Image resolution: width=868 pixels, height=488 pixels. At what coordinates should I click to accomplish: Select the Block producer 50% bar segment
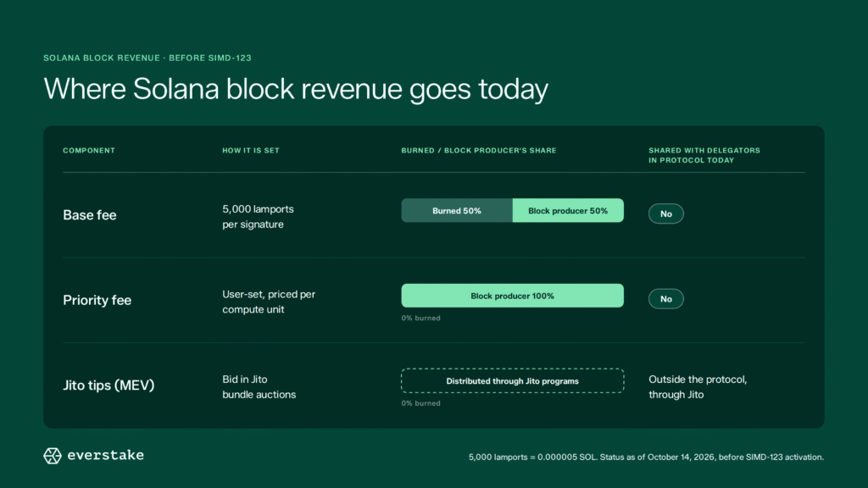(568, 211)
